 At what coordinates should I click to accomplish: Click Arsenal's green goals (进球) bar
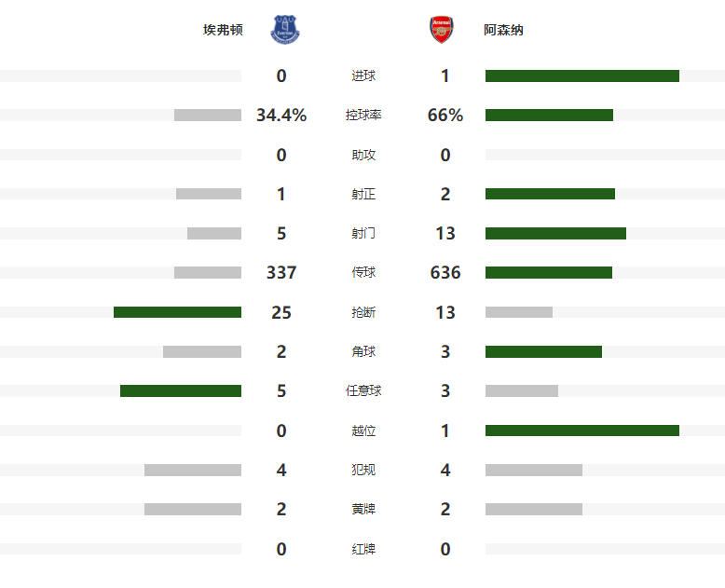581,75
